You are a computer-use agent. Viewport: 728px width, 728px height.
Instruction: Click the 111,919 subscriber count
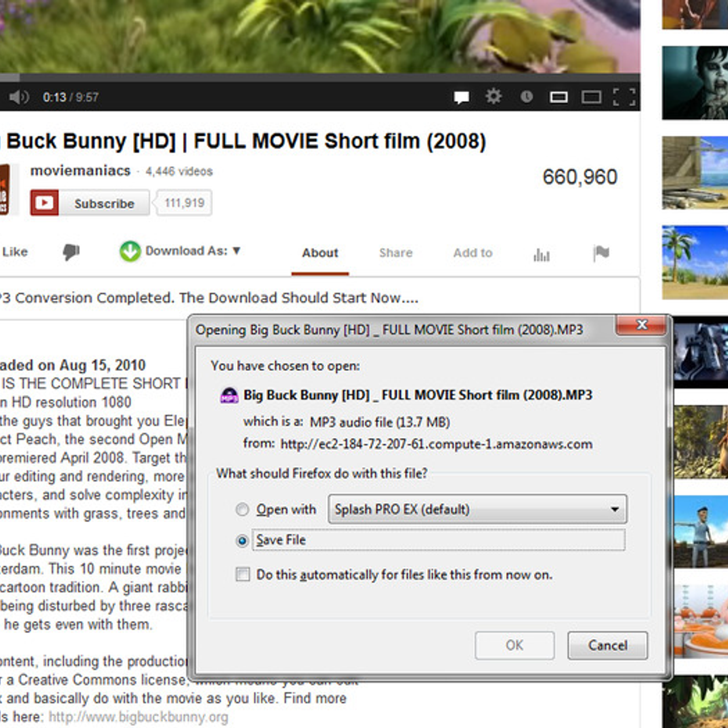point(184,203)
